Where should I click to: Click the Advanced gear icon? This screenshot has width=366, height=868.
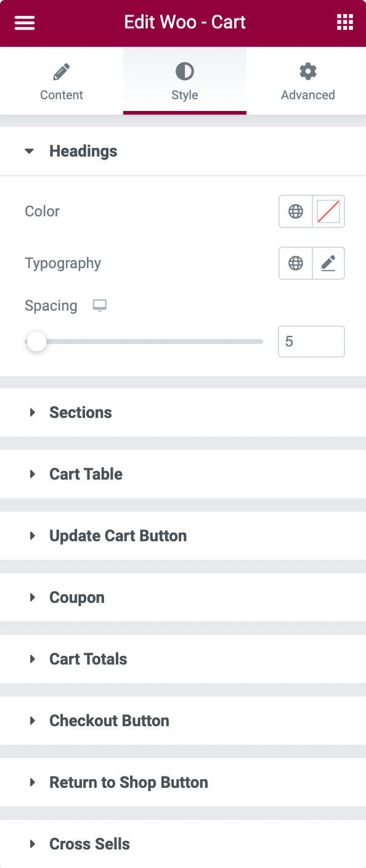(x=307, y=71)
